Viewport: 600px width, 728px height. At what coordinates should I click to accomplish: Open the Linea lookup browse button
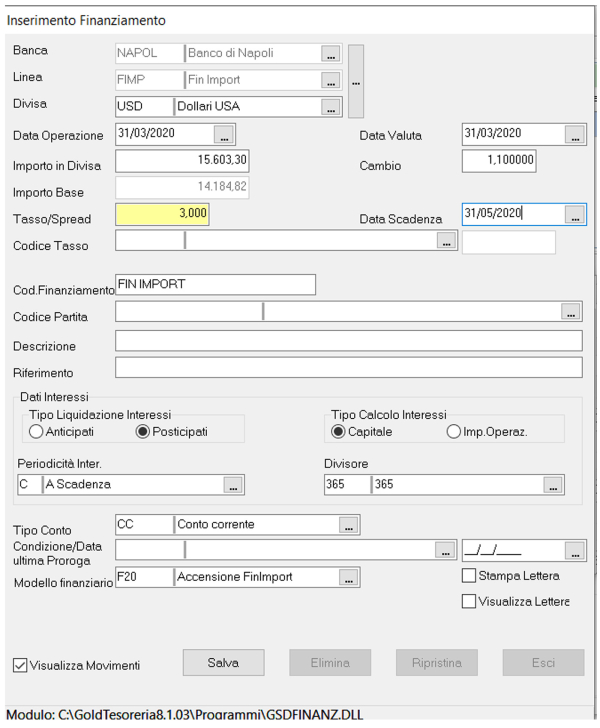pos(331,80)
